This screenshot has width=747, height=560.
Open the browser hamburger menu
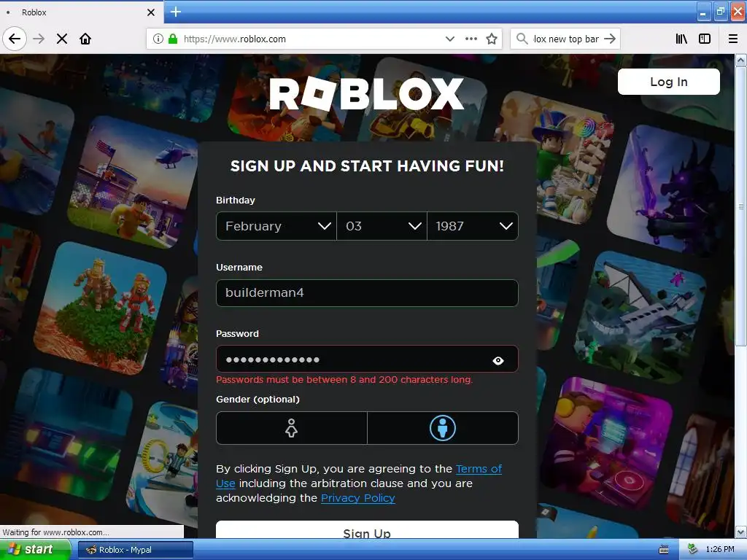[x=733, y=39]
